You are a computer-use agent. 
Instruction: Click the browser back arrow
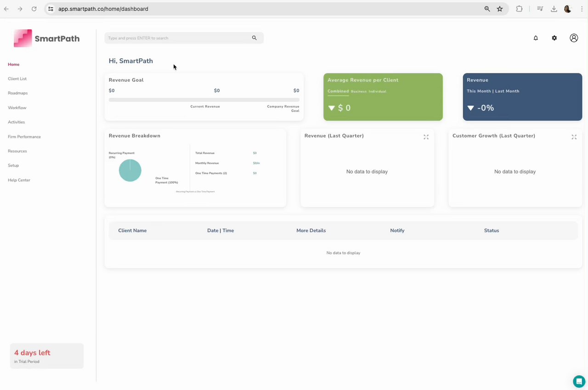(x=6, y=9)
